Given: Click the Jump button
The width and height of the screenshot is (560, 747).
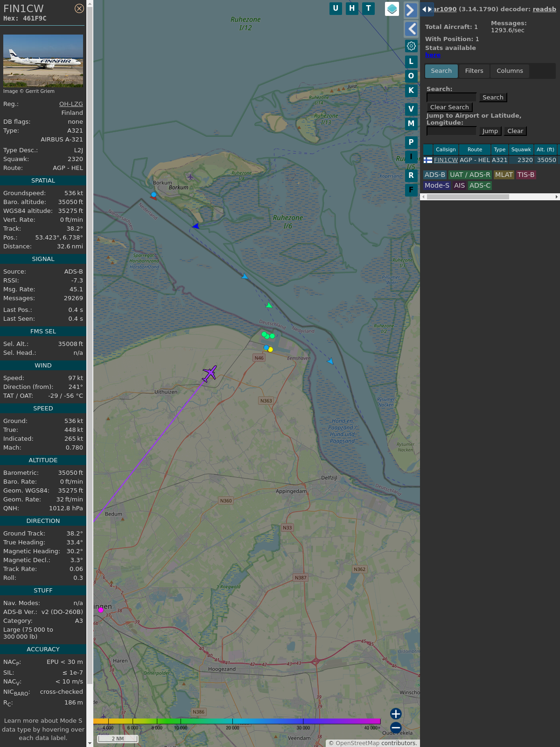Looking at the screenshot, I should [490, 131].
